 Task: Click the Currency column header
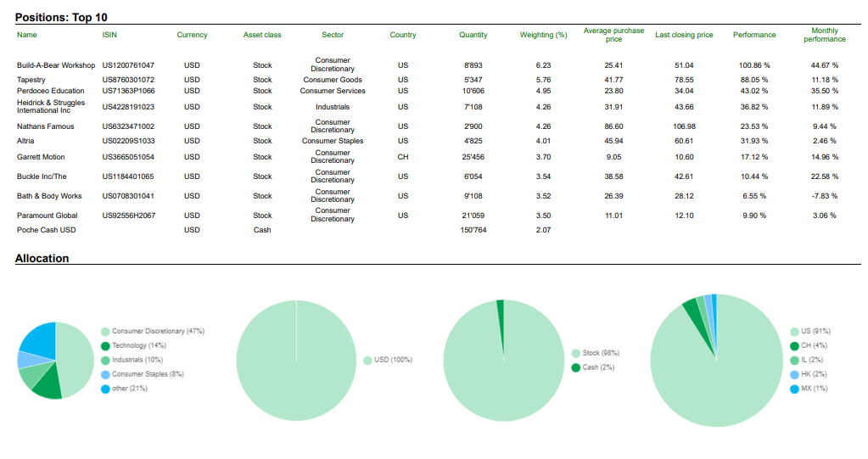coord(192,35)
